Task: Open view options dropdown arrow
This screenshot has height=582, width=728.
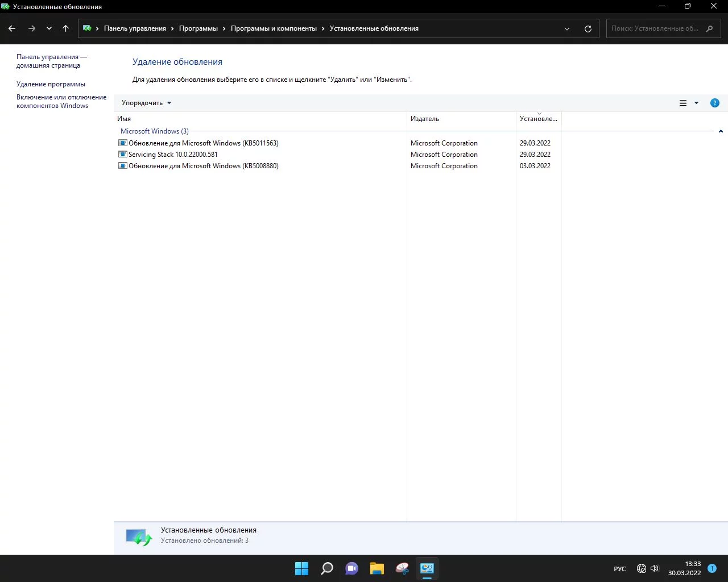Action: click(696, 103)
